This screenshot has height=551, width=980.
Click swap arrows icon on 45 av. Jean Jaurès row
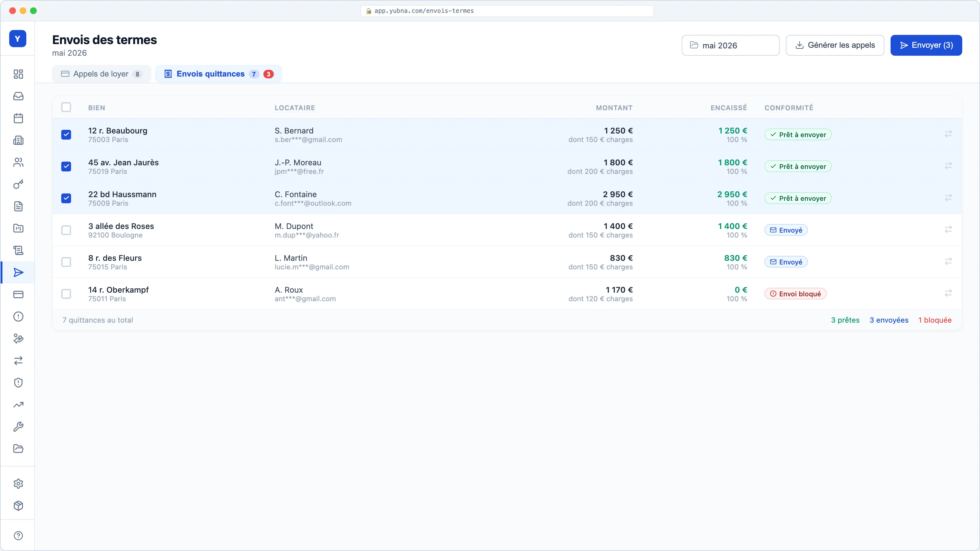click(948, 166)
